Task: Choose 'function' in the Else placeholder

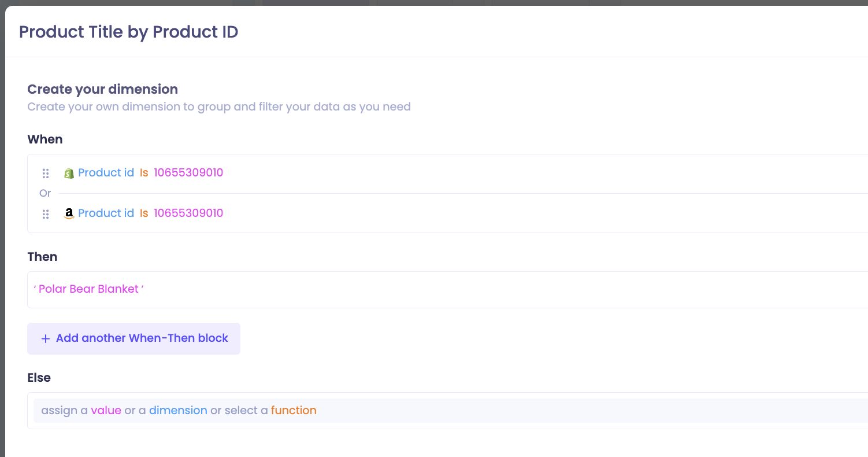Action: pyautogui.click(x=294, y=410)
